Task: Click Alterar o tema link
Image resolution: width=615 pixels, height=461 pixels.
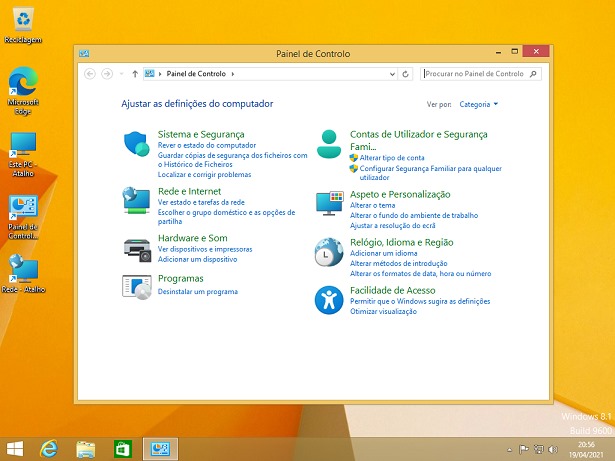Action: (372, 205)
